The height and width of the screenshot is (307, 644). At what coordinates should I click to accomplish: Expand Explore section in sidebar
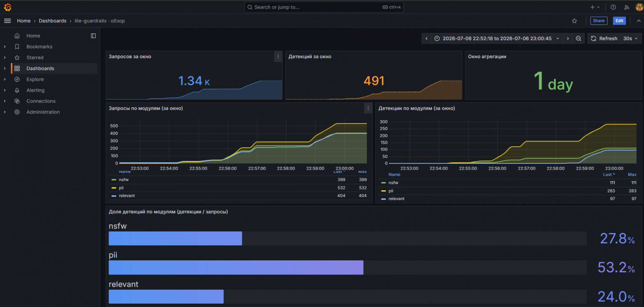coord(5,79)
